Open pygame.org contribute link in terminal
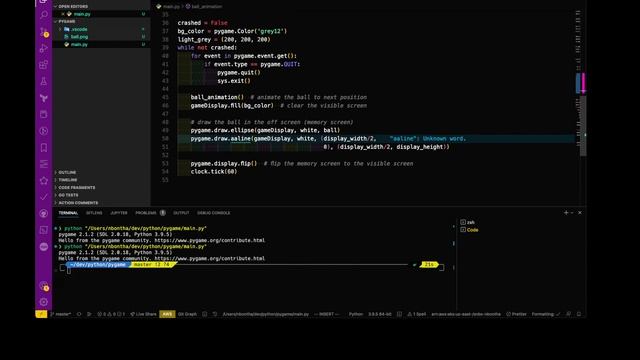The height and width of the screenshot is (360, 640). [x=210, y=258]
